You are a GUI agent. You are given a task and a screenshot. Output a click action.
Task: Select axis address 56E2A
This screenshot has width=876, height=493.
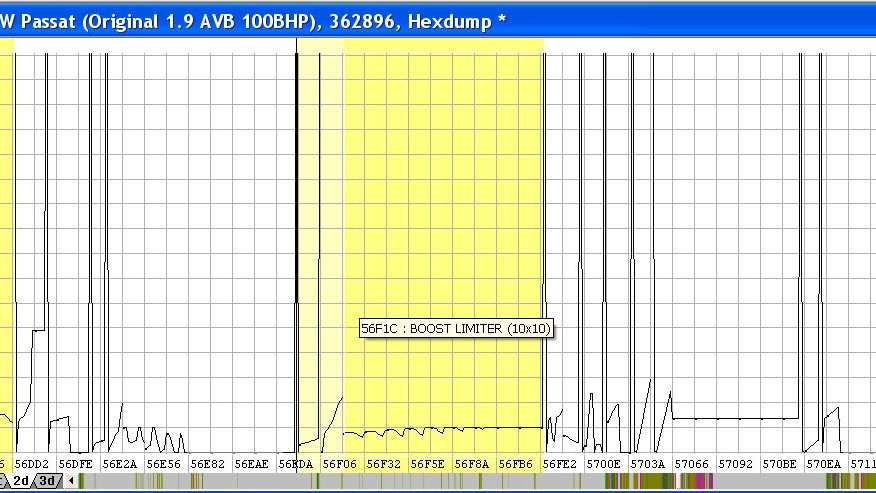pyautogui.click(x=120, y=464)
